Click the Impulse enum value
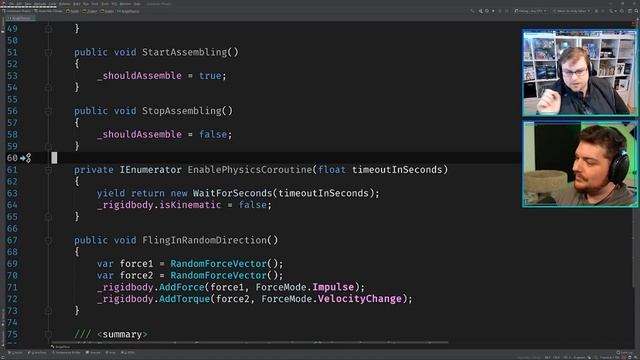Image resolution: width=640 pixels, height=360 pixels. [x=333, y=287]
